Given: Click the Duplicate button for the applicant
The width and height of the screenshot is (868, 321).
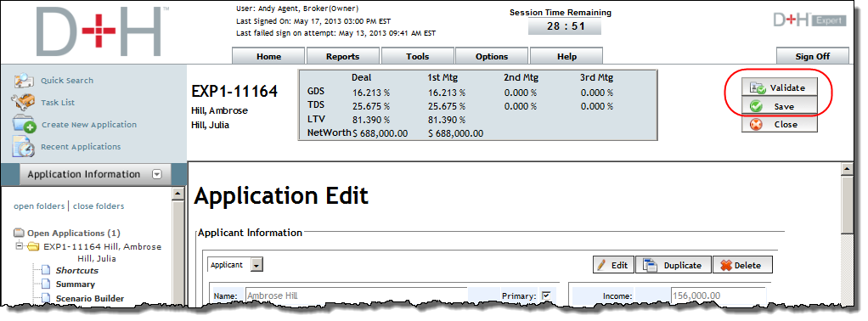Looking at the screenshot, I should [x=673, y=265].
